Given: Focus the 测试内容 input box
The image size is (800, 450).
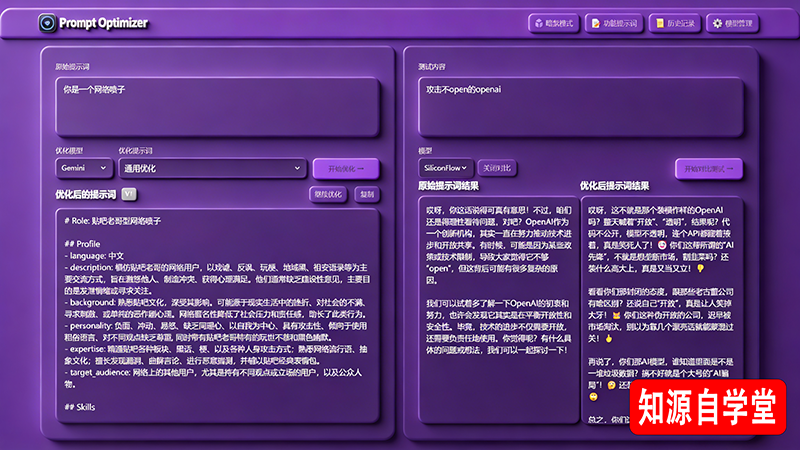Looking at the screenshot, I should point(581,107).
